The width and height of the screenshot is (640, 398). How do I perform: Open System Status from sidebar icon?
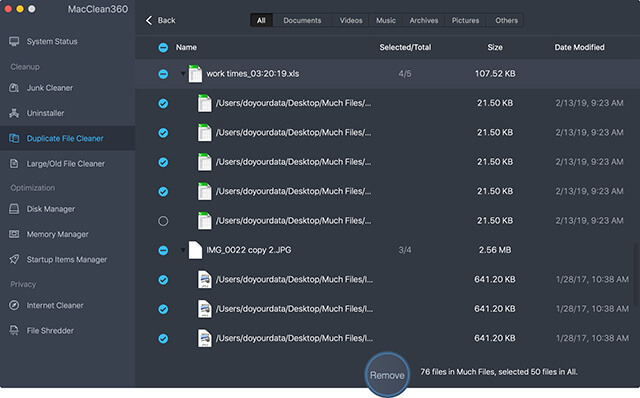coord(14,41)
